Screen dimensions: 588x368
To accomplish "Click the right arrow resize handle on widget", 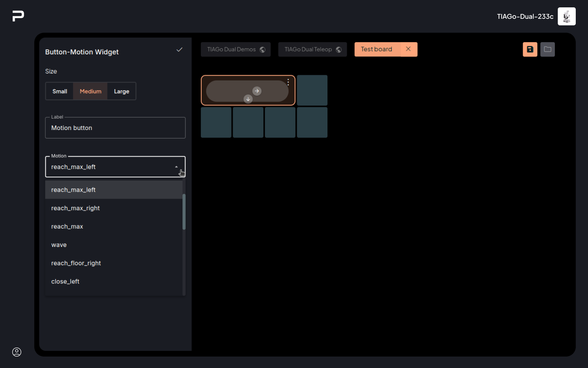I will [x=257, y=91].
